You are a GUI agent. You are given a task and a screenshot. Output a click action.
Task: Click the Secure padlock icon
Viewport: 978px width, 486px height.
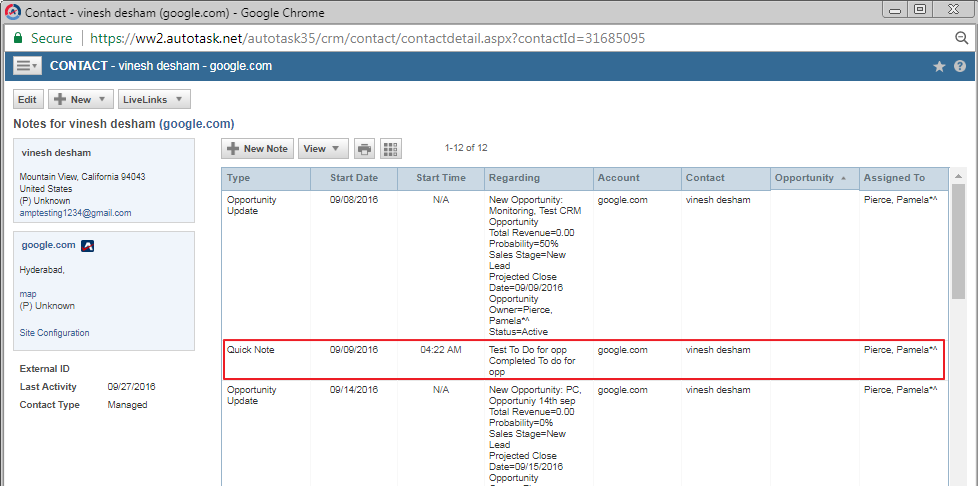pyautogui.click(x=18, y=38)
